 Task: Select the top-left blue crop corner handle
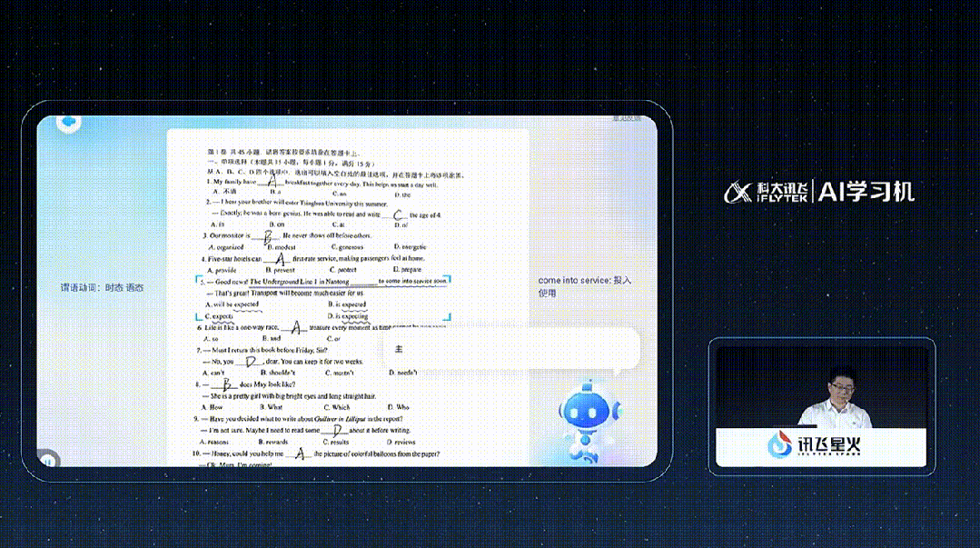pyautogui.click(x=201, y=274)
